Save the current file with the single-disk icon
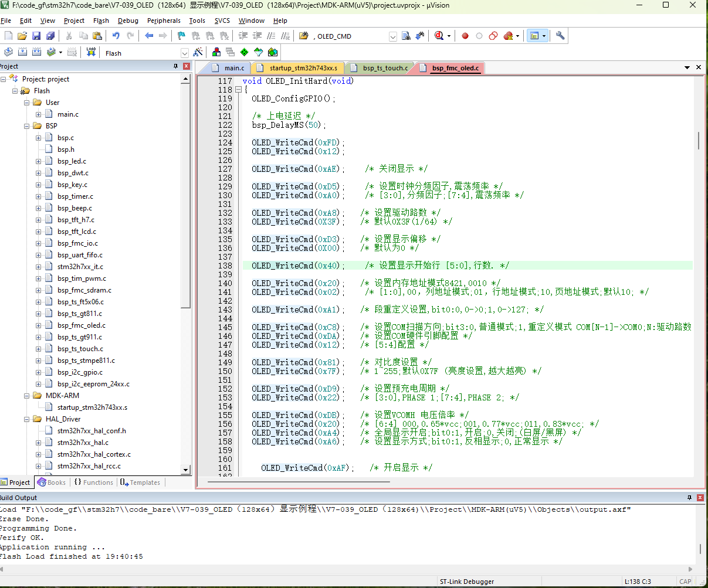 pyautogui.click(x=36, y=36)
